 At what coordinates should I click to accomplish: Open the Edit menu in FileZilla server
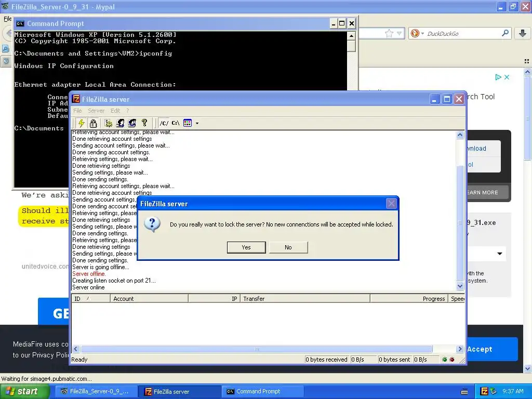coord(115,111)
